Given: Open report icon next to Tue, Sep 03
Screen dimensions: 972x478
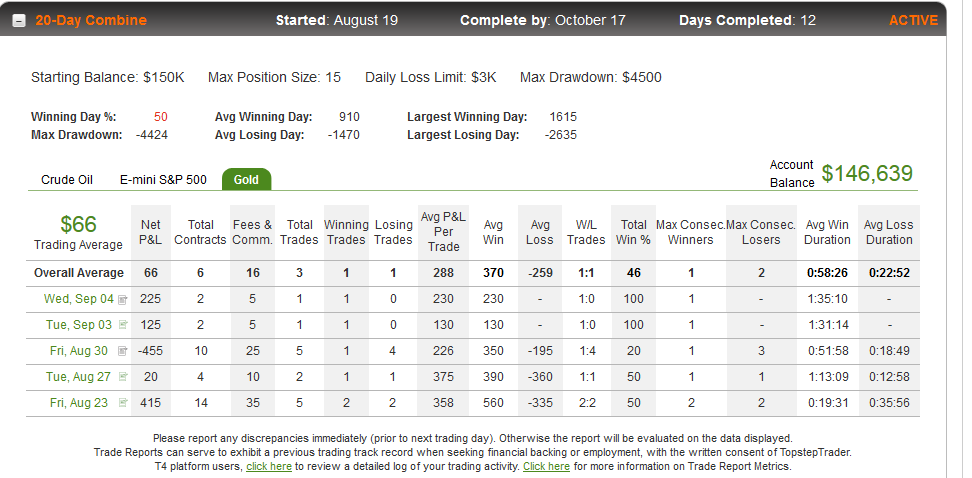Looking at the screenshot, I should tap(123, 325).
